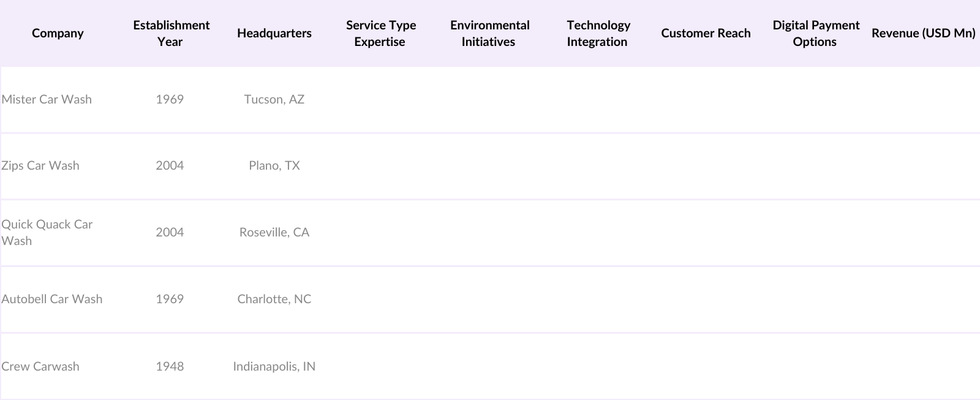
Task: Click the Headquarters column header
Action: point(274,33)
